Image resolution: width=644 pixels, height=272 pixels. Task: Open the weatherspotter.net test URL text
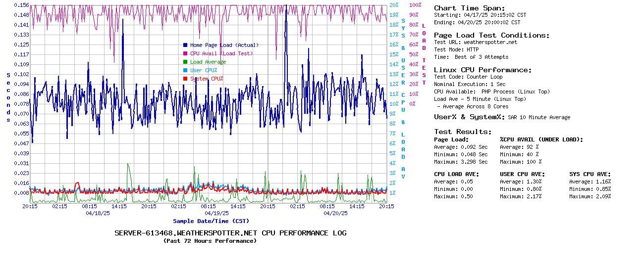pyautogui.click(x=490, y=42)
